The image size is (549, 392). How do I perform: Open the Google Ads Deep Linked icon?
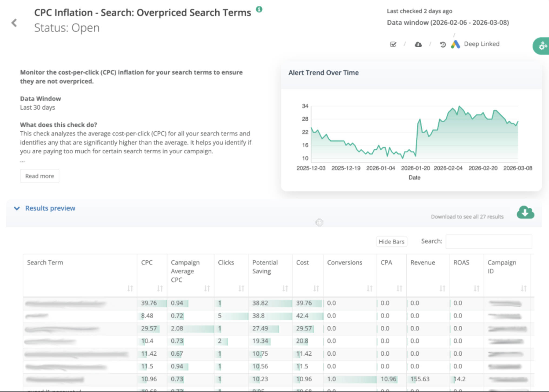point(456,44)
